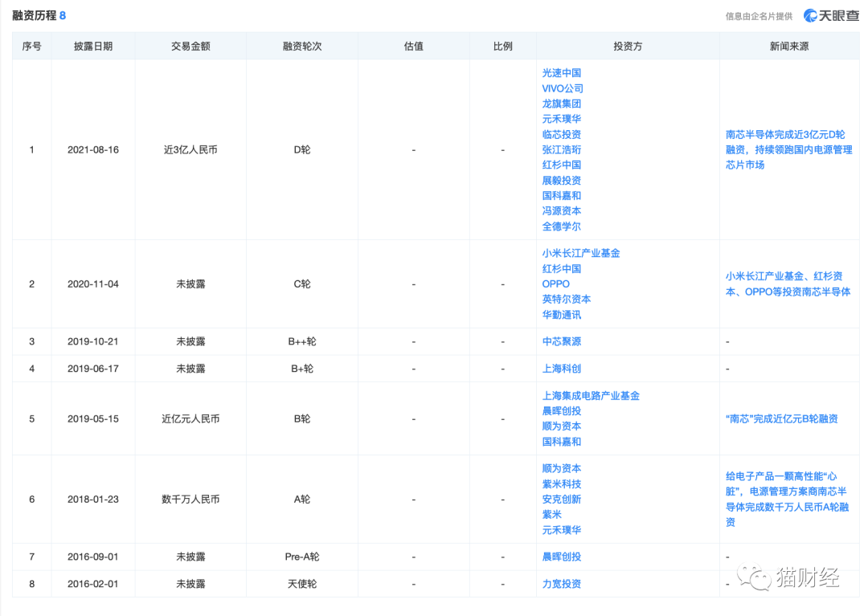868x616 pixels.
Task: Click the 新闻来源 column header
Action: pyautogui.click(x=789, y=47)
